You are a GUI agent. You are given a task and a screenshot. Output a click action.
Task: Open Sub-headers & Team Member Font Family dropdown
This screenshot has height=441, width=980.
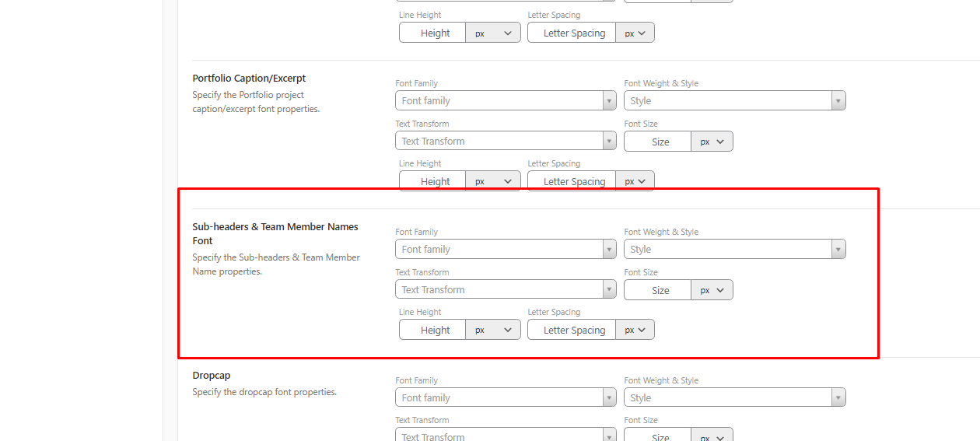pyautogui.click(x=506, y=250)
